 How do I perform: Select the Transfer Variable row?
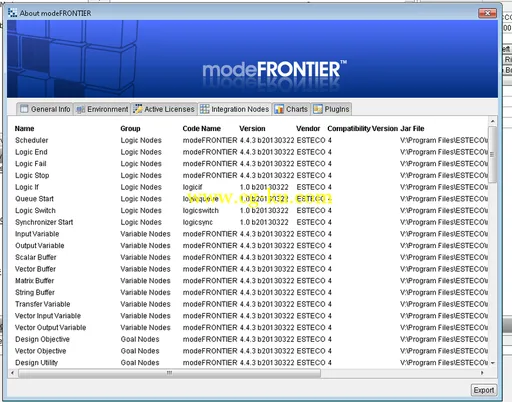251,304
